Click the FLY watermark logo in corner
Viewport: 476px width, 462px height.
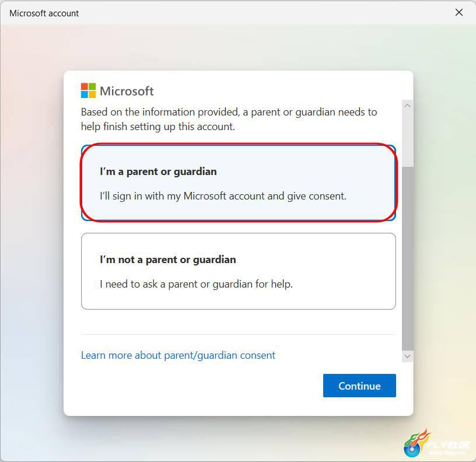436,443
